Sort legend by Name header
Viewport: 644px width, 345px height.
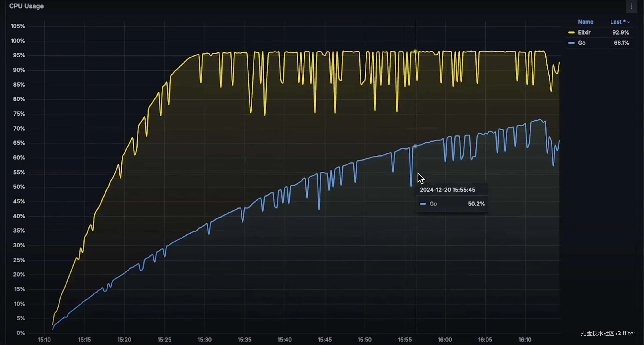[585, 22]
